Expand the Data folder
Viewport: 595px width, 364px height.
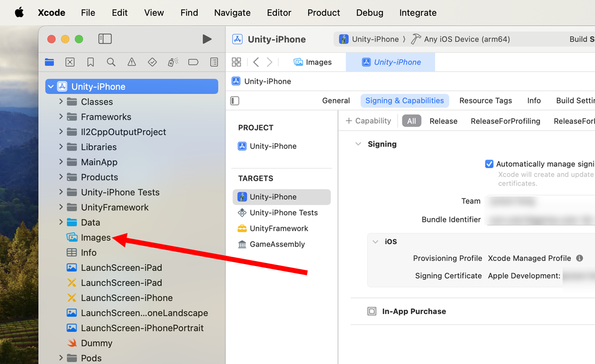[x=61, y=222]
